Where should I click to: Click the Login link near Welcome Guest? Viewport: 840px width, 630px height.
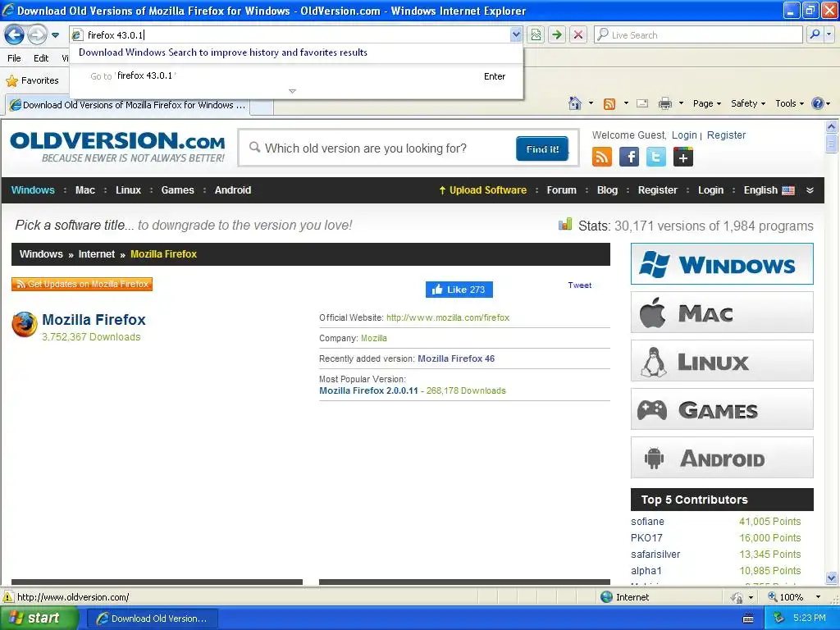point(684,135)
